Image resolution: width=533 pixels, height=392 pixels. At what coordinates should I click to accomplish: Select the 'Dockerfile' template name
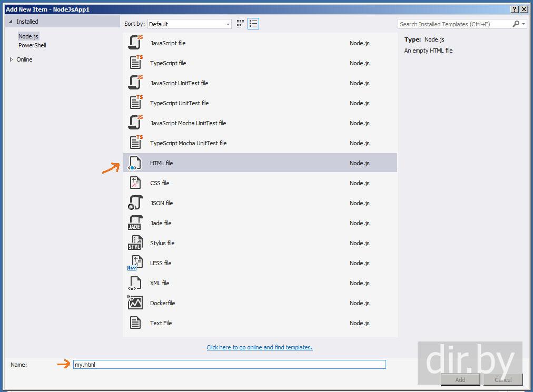click(163, 304)
